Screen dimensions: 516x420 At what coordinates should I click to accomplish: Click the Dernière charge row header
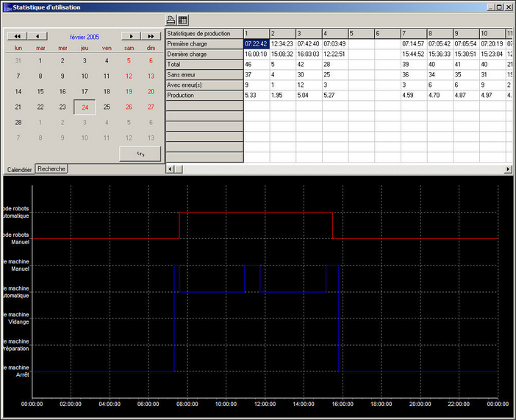click(204, 54)
